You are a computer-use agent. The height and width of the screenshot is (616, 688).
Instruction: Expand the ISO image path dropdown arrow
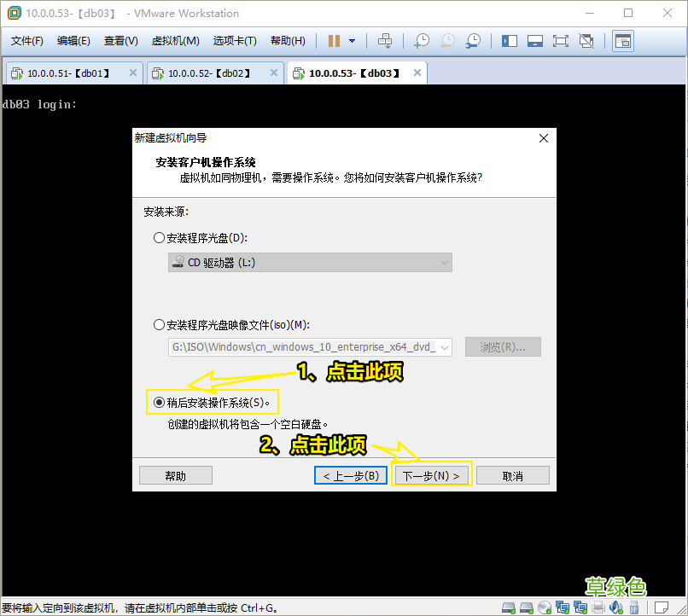click(x=445, y=347)
